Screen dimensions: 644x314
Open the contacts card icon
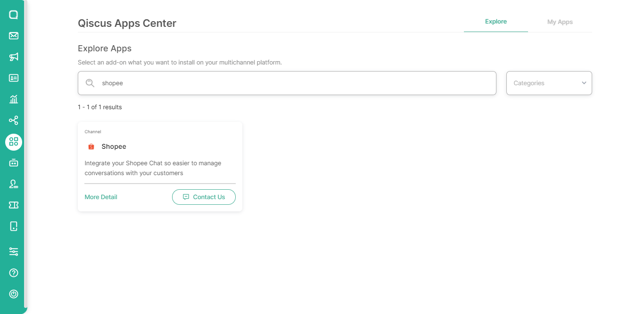coord(14,78)
